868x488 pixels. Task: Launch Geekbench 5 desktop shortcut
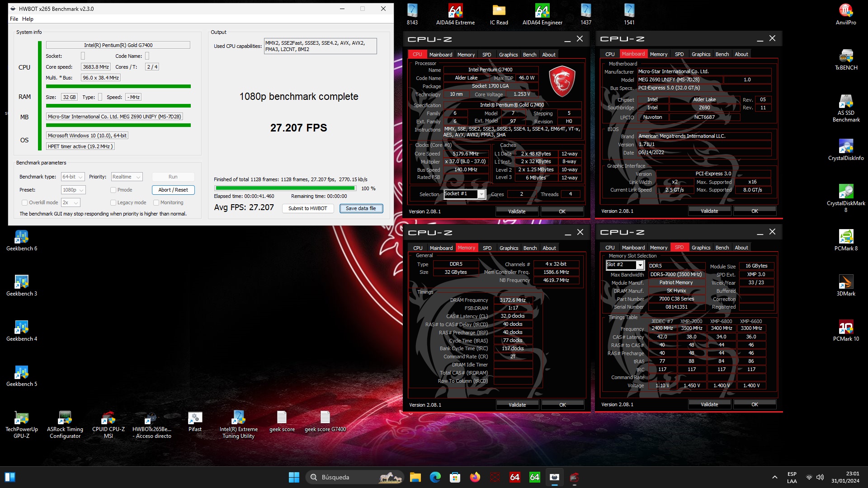pyautogui.click(x=22, y=376)
